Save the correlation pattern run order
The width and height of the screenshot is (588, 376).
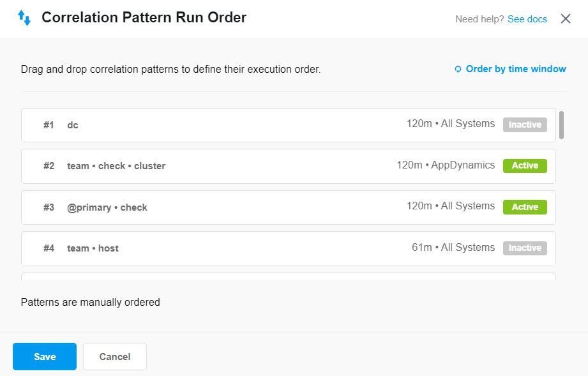point(44,356)
